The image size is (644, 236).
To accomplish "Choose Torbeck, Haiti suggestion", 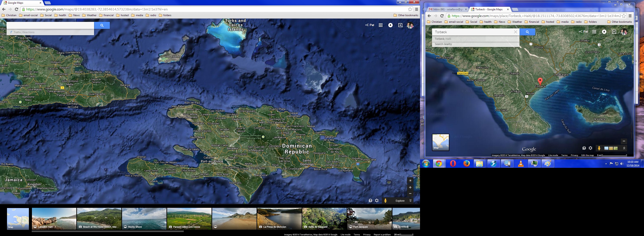I will [476, 39].
